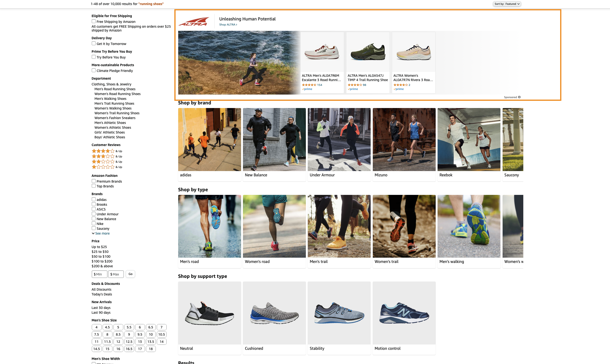Filter price Up to $25
The image size is (610, 364).
(x=99, y=247)
